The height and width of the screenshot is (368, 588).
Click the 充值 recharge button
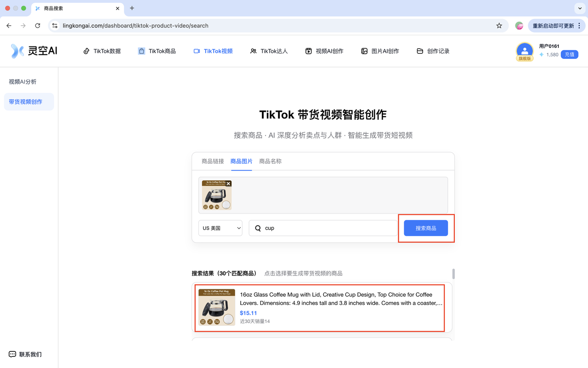pos(570,54)
